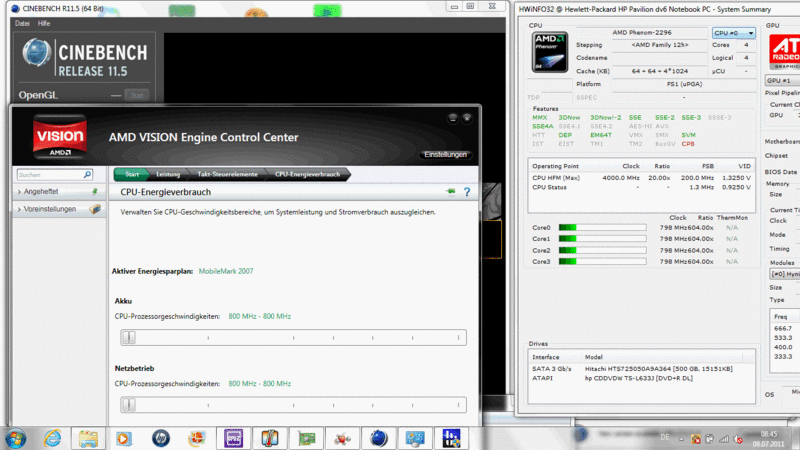This screenshot has height=450, width=800.
Task: Click the HP logo taskbar icon
Action: pyautogui.click(x=161, y=438)
